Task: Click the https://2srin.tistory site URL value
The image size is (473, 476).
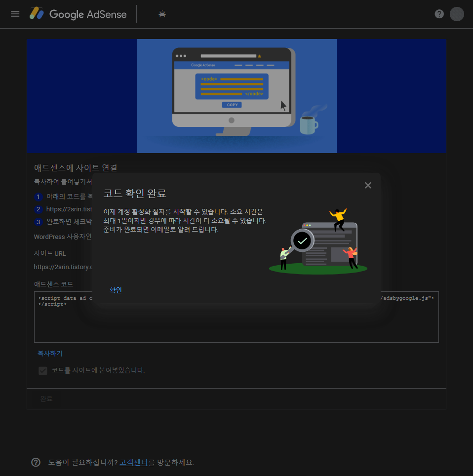Action: tap(63, 267)
